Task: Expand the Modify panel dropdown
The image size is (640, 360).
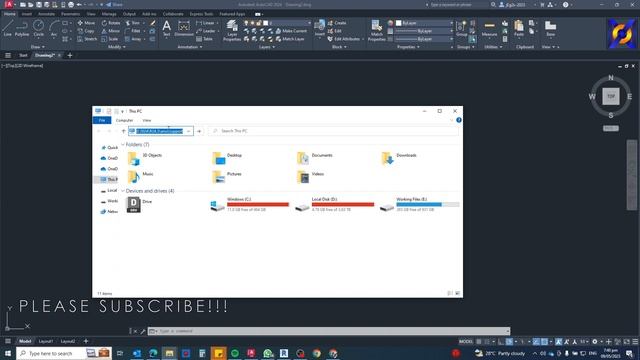Action: coord(116,47)
